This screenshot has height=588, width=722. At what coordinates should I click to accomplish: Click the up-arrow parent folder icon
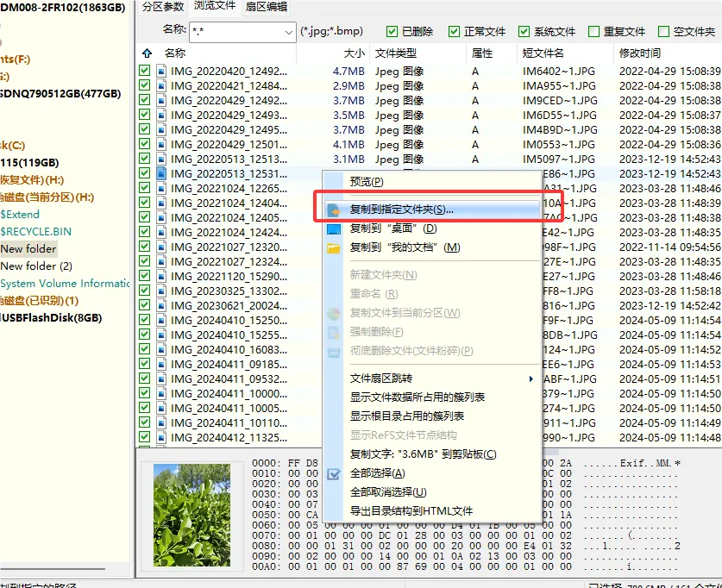[x=147, y=53]
